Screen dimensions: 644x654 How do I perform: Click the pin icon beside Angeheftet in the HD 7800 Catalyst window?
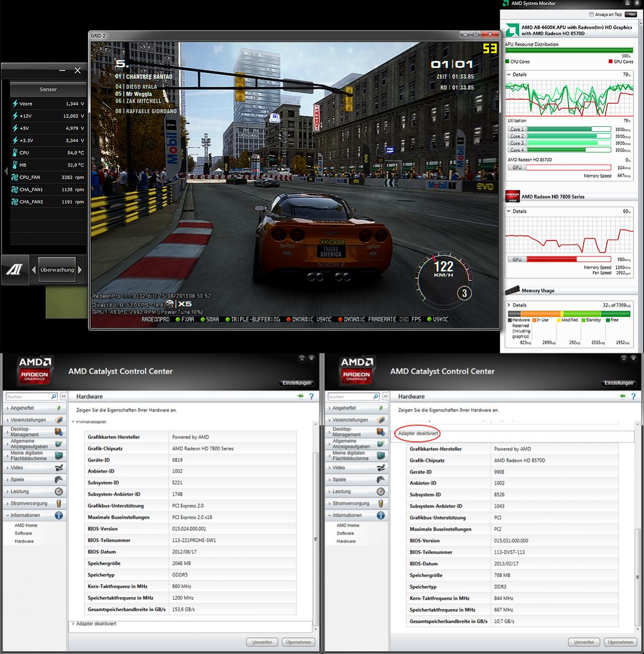[x=59, y=408]
